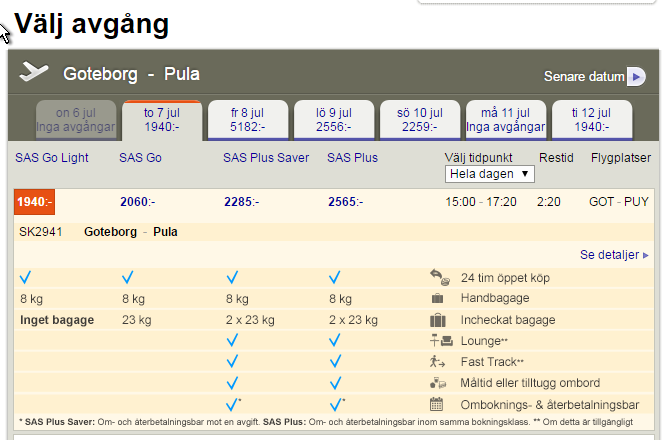The image size is (663, 440).
Task: Click the Handbagage bag icon
Action: pos(437,298)
